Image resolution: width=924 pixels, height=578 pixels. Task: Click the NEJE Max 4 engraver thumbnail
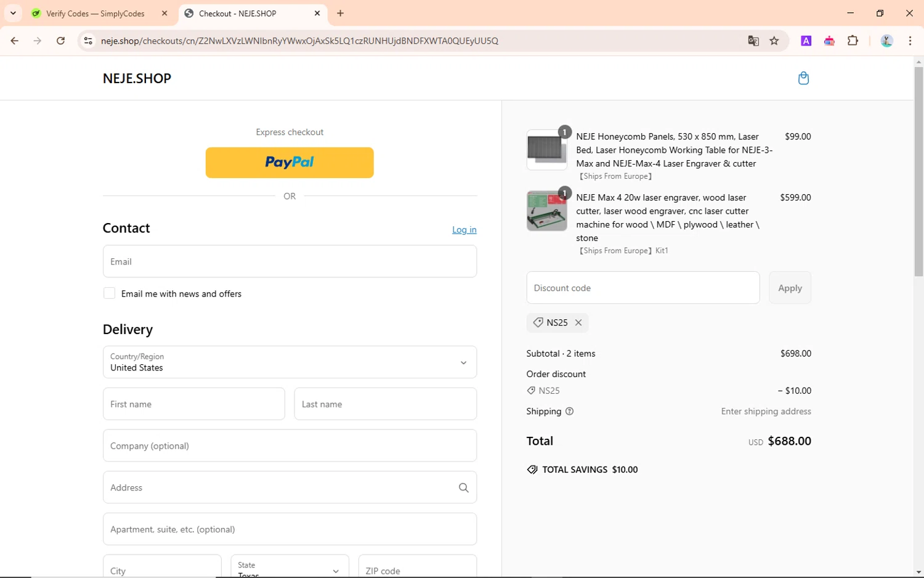[546, 211]
